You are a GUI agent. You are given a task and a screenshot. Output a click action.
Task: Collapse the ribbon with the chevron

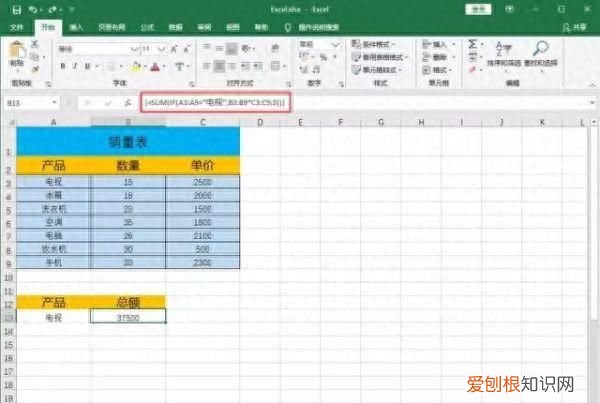[592, 85]
